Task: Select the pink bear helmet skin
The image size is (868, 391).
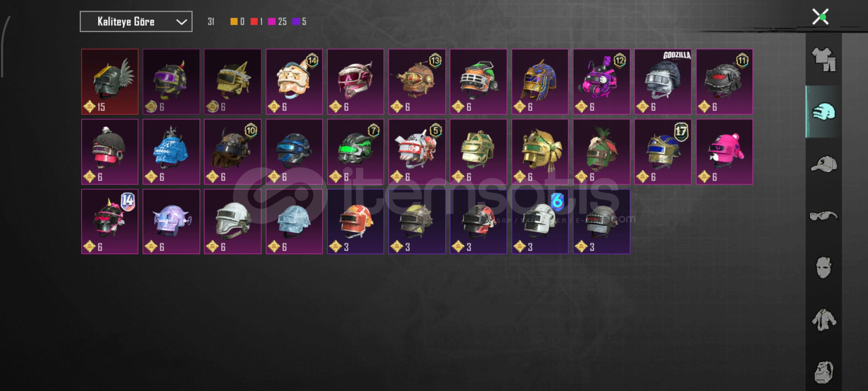Action: click(x=724, y=152)
